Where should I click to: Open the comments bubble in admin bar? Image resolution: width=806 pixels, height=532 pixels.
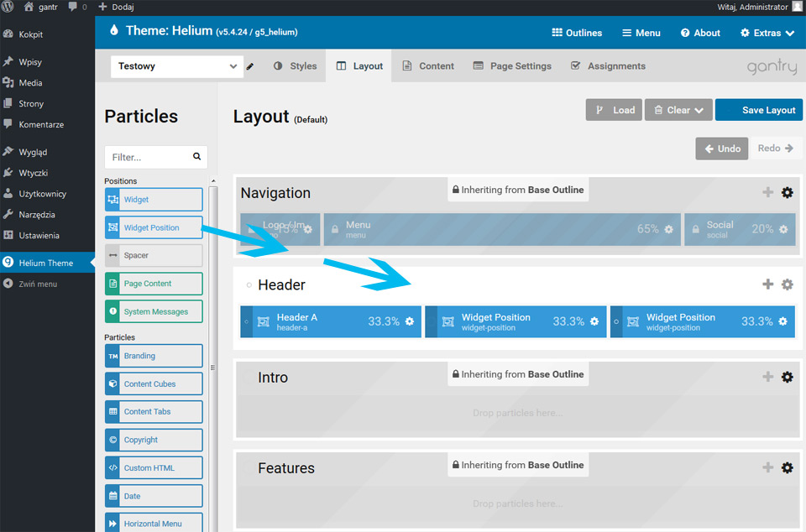click(72, 7)
